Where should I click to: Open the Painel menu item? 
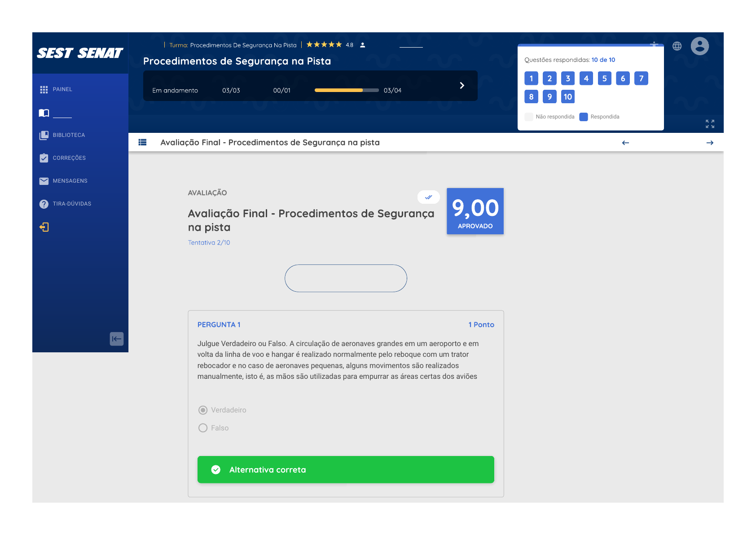[62, 89]
